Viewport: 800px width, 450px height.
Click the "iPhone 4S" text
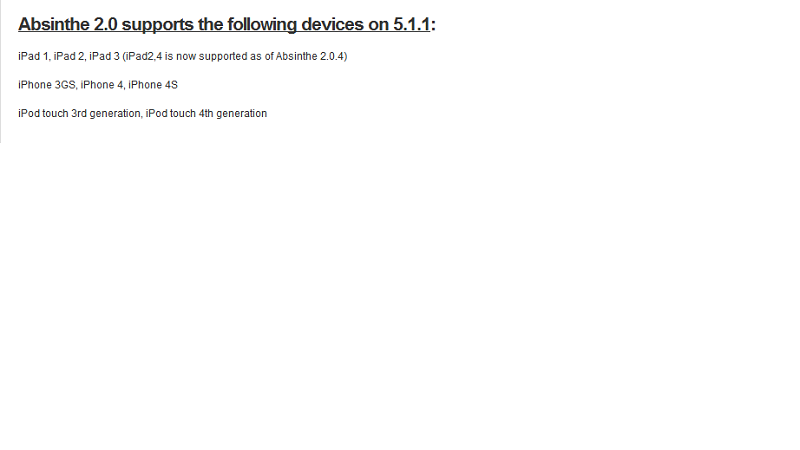(153, 85)
